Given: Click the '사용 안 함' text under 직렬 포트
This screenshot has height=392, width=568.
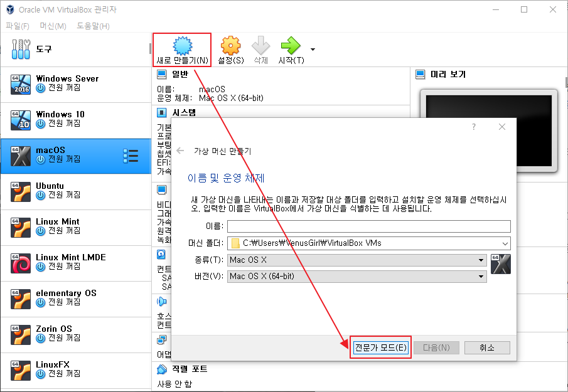Looking at the screenshot, I should pyautogui.click(x=174, y=384).
